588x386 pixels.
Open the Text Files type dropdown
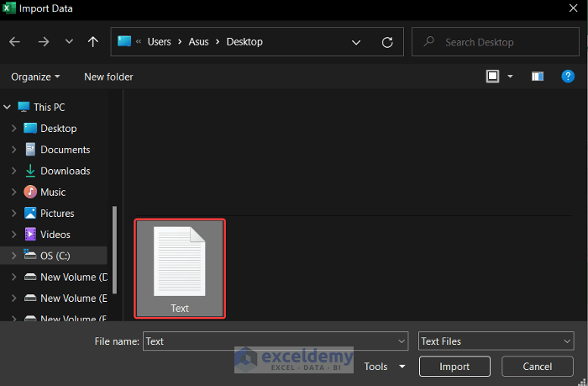pyautogui.click(x=496, y=341)
